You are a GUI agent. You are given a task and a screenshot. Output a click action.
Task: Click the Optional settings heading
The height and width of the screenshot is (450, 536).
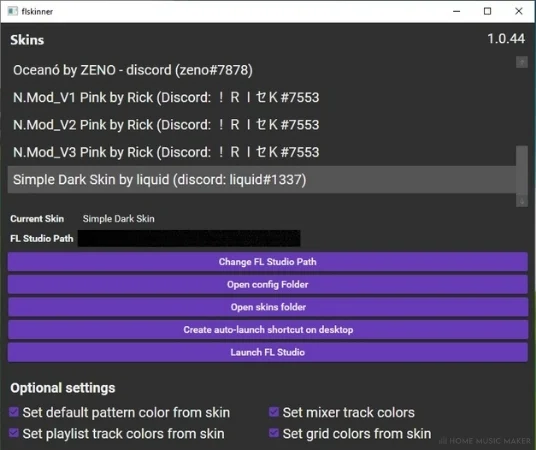click(x=63, y=388)
